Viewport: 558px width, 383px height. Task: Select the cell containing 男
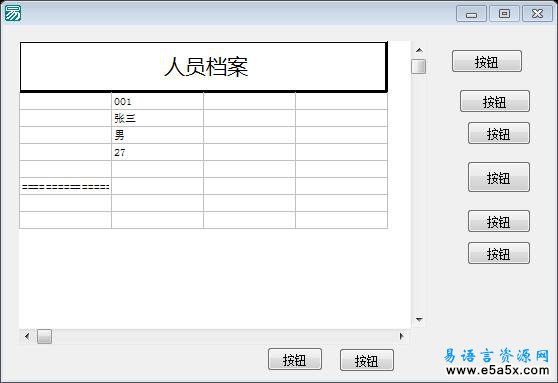(x=157, y=135)
